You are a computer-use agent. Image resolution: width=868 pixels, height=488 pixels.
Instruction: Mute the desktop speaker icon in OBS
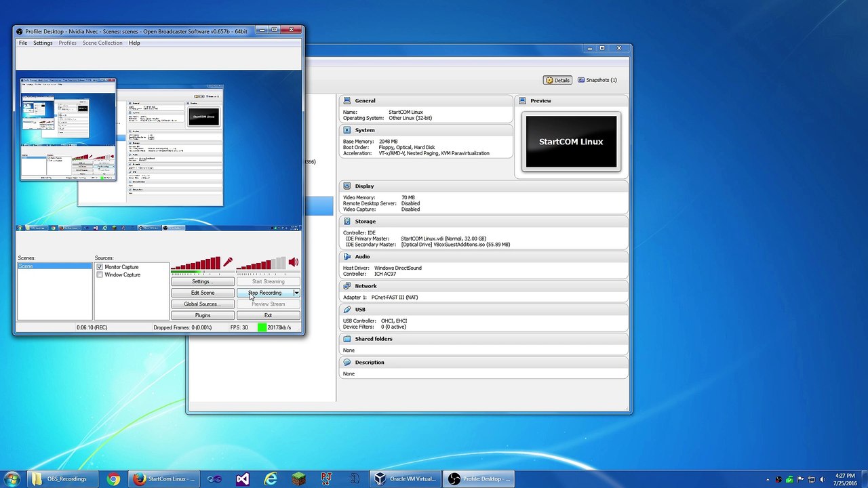[x=293, y=262]
